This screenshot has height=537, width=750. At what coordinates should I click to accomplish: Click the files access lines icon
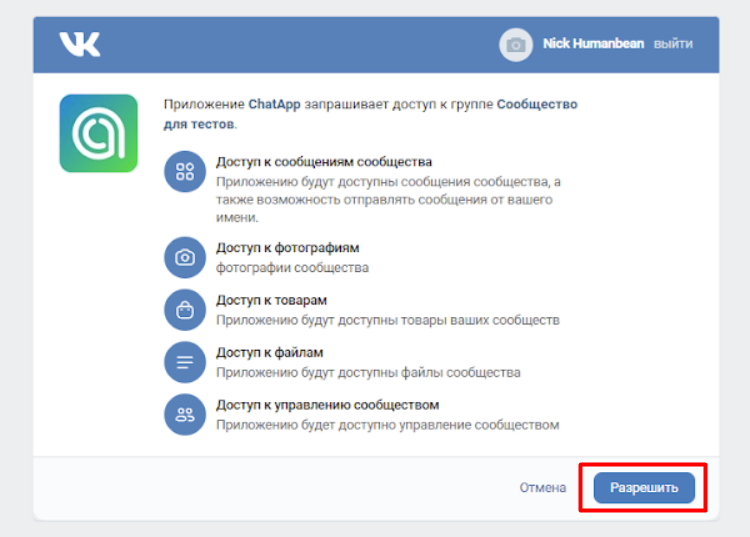[185, 362]
